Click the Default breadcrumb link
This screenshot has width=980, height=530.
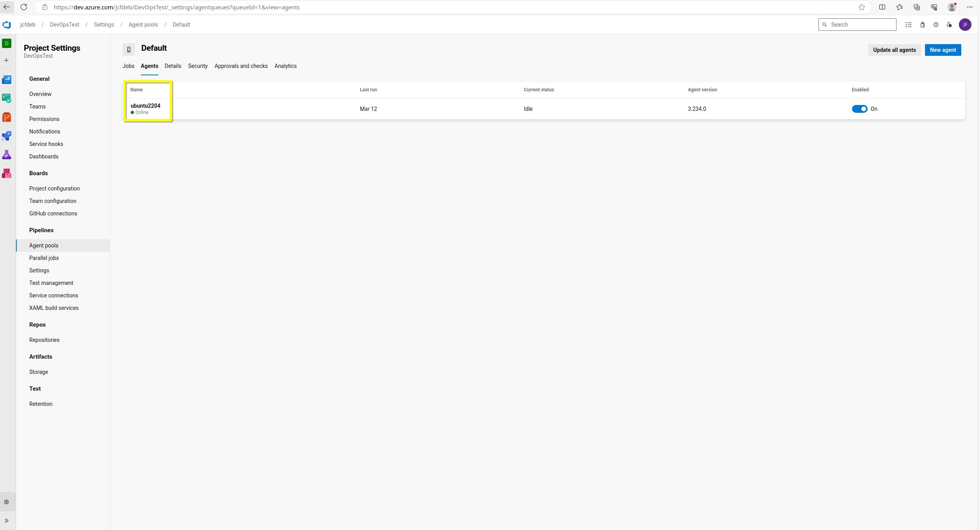tap(181, 25)
